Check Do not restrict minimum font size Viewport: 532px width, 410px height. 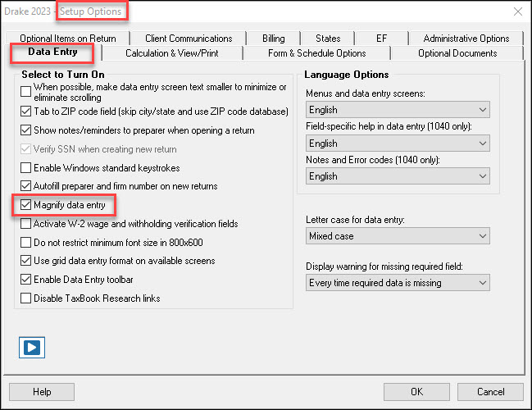[x=25, y=243]
